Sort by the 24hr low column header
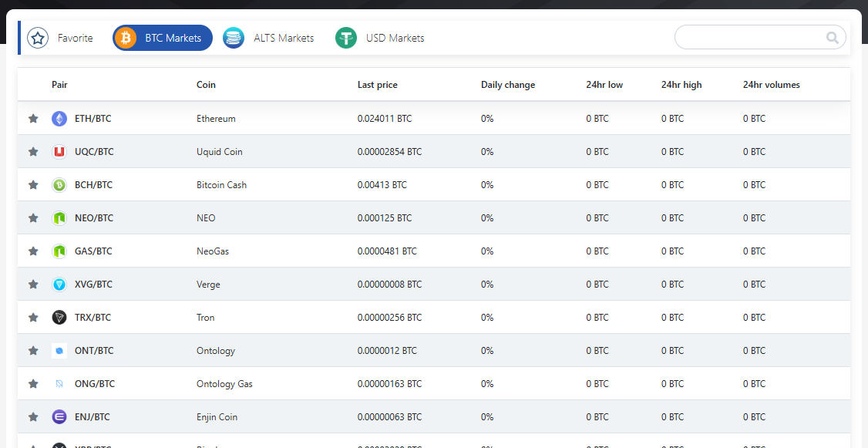 (604, 85)
